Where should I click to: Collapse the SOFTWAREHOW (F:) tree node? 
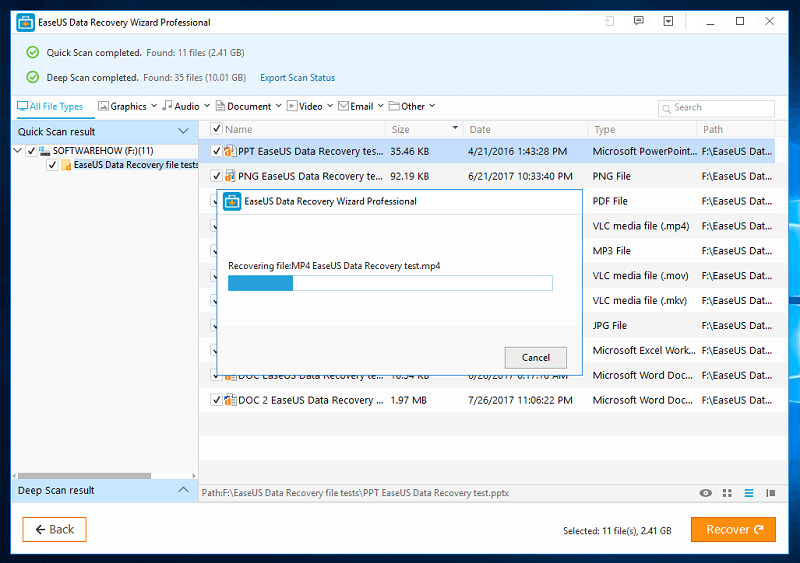(17, 150)
